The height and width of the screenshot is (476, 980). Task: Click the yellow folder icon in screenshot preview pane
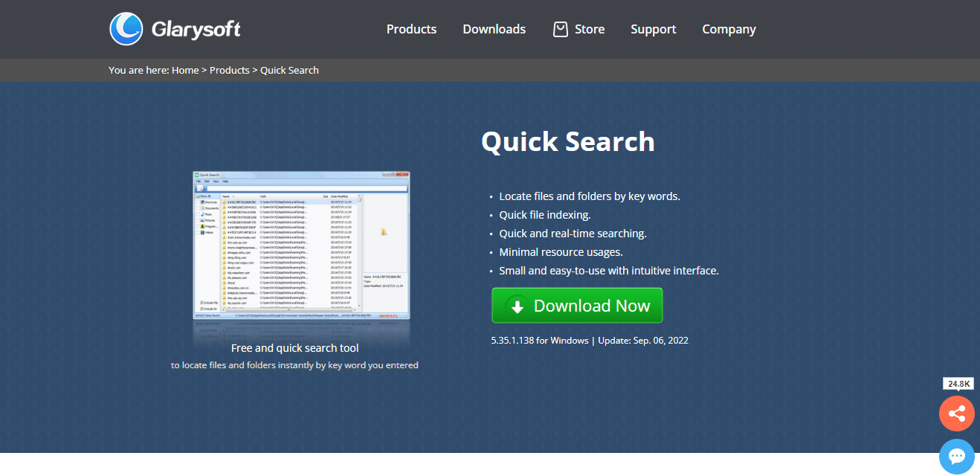[383, 232]
